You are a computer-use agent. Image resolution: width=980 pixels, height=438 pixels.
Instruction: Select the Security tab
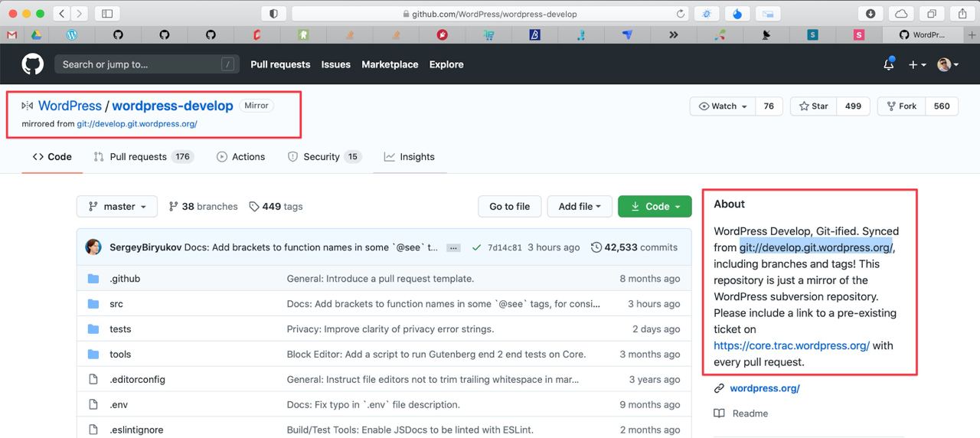(324, 157)
